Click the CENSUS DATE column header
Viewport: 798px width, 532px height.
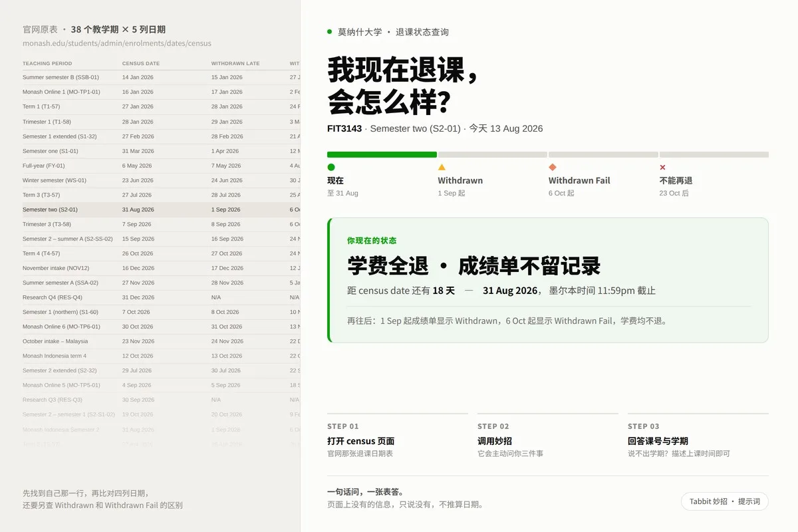141,64
